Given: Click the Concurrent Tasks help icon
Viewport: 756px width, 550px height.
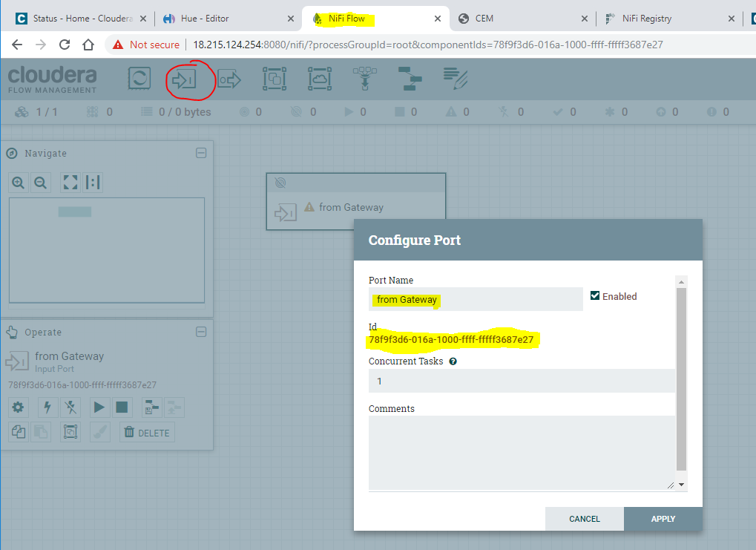Looking at the screenshot, I should pyautogui.click(x=453, y=361).
